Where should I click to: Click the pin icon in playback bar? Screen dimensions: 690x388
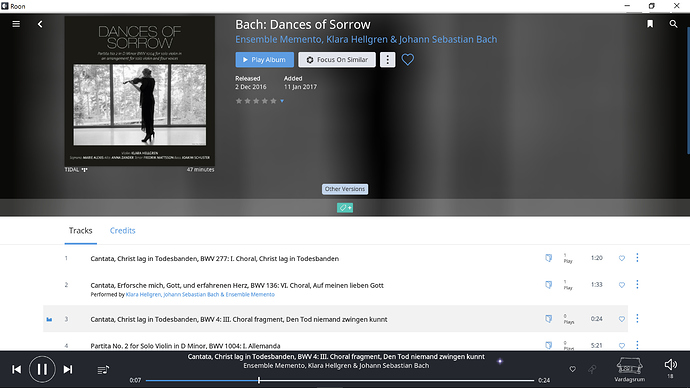pyautogui.click(x=592, y=369)
